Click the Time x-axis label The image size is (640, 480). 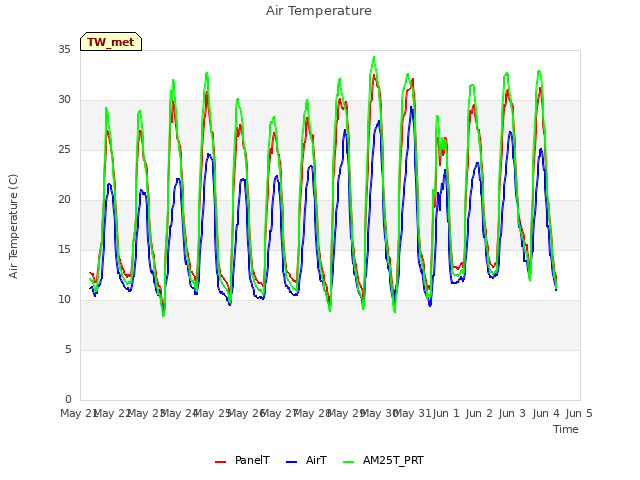point(566,429)
